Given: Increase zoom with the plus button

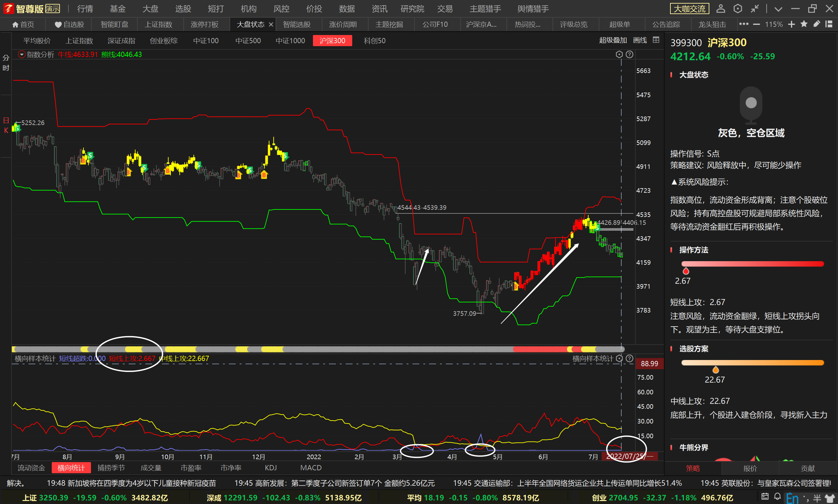Looking at the screenshot, I should point(791,25).
